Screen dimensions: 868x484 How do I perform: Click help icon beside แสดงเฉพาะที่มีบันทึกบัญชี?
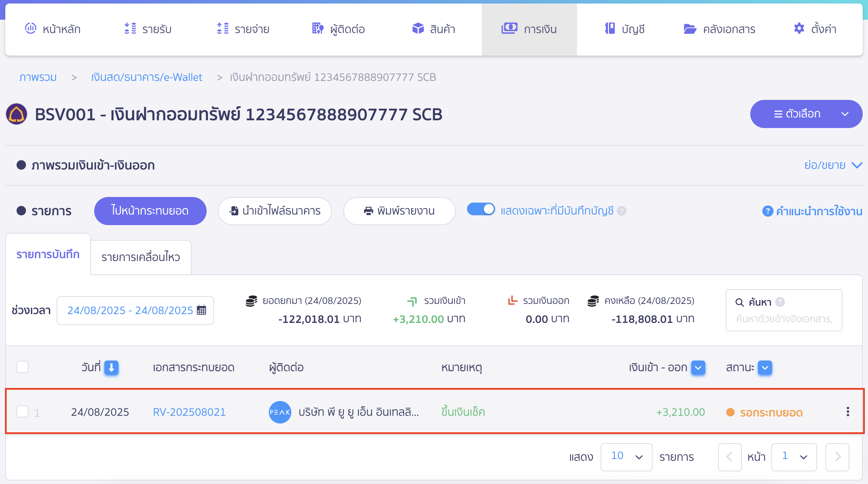[x=621, y=211]
